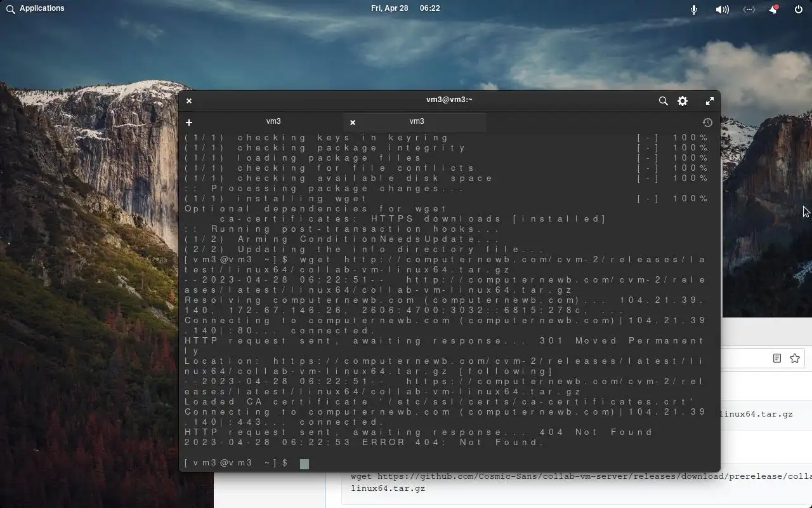Click the '(1/1) installing wget' line
The height and width of the screenshot is (508, 812).
pos(276,199)
